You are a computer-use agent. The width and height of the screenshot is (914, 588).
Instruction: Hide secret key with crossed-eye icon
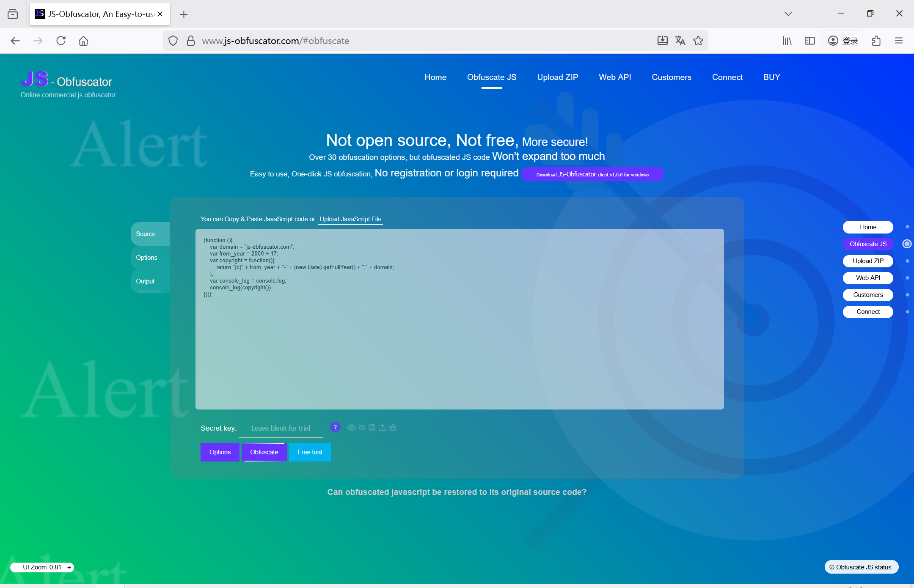(362, 428)
